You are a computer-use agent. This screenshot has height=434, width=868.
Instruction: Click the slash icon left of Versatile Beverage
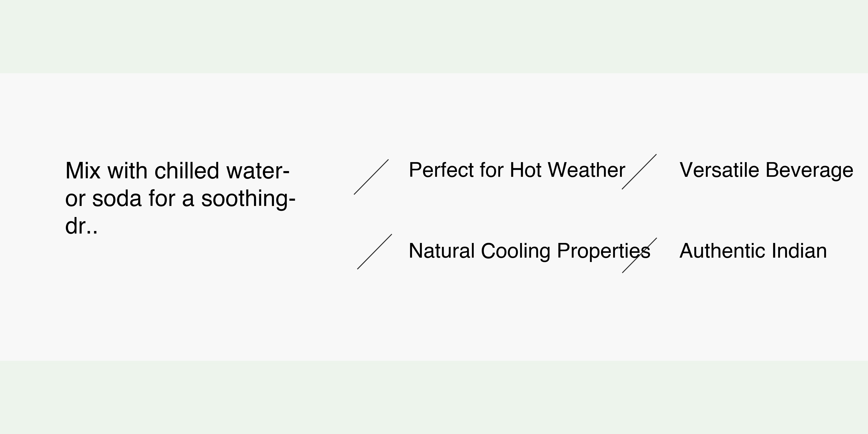click(639, 172)
